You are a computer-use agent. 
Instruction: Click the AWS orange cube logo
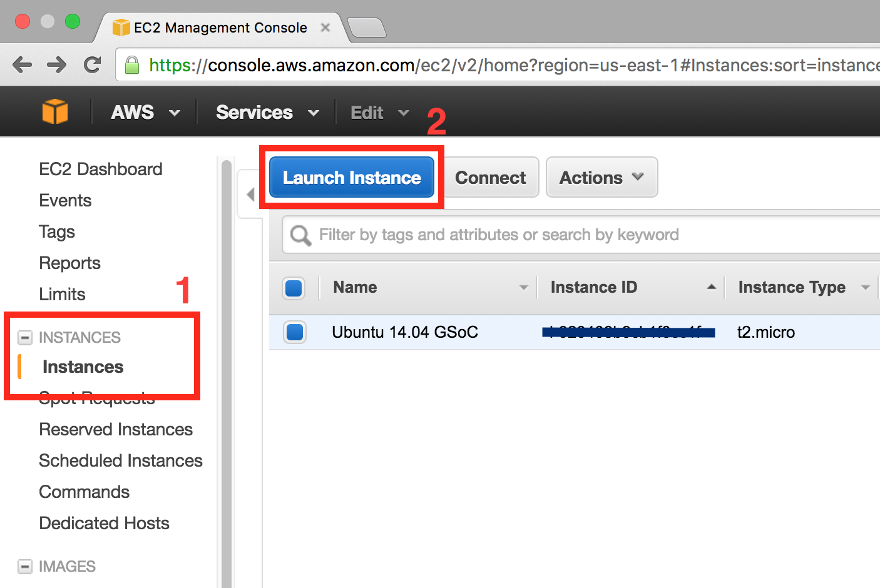[x=55, y=112]
